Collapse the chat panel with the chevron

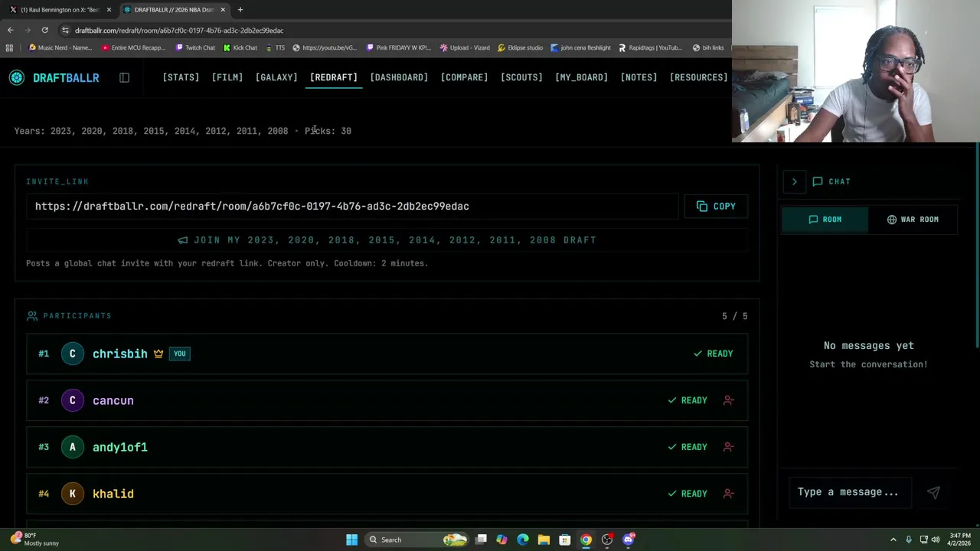point(794,181)
